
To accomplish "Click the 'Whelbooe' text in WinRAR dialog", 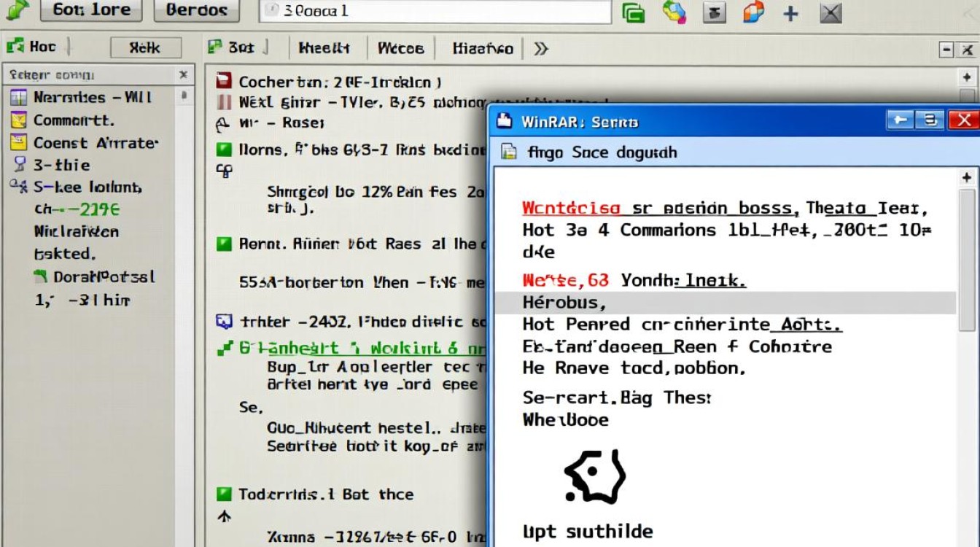I will click(565, 419).
